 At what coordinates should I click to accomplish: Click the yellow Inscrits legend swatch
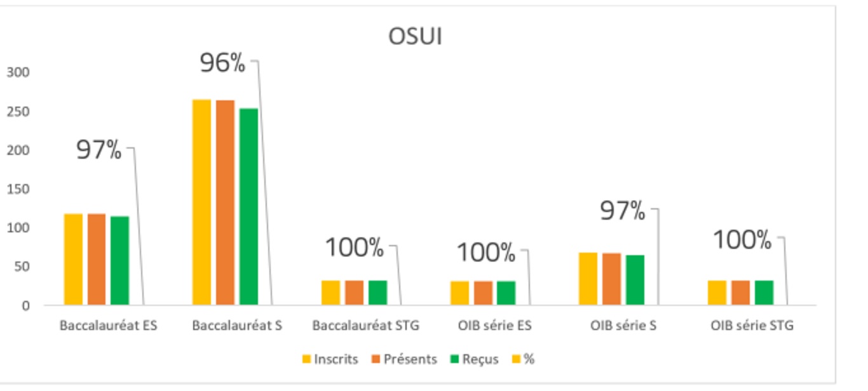[307, 359]
